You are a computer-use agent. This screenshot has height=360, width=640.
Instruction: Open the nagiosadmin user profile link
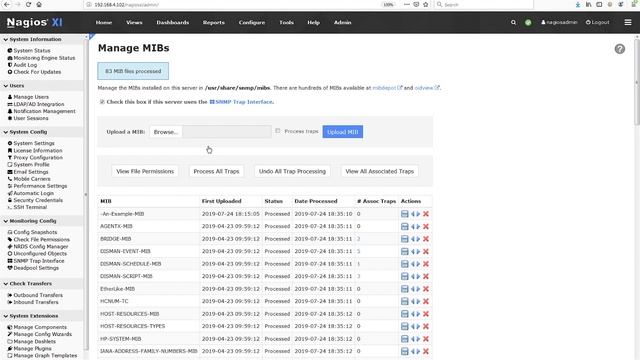coord(559,22)
